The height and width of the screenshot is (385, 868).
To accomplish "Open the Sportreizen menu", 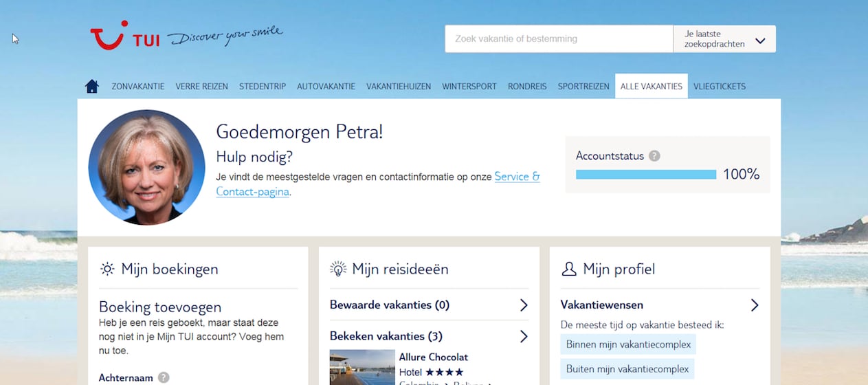I will [583, 87].
